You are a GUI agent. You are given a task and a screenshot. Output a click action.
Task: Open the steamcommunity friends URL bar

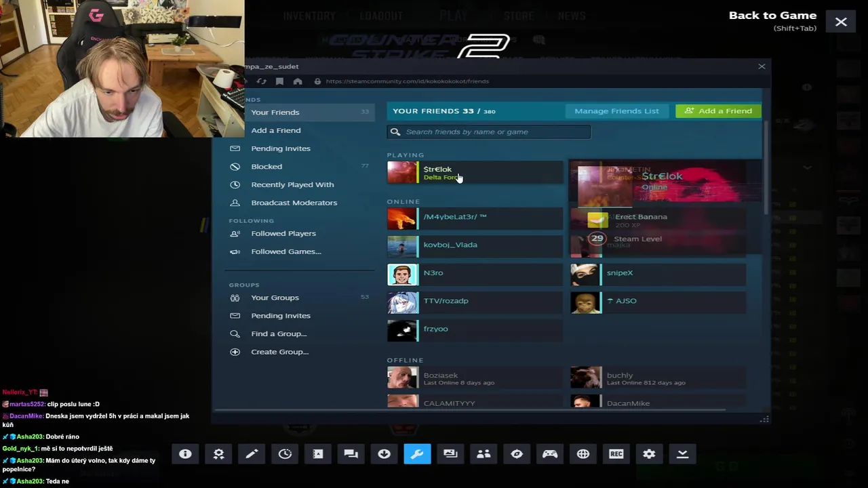[x=407, y=81]
